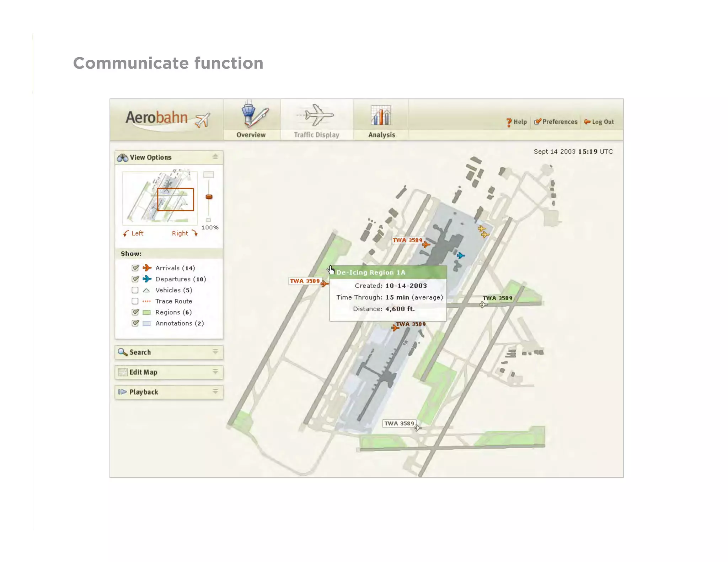Viewport: 728px width, 562px height.
Task: Enable the Trace Route checkbox
Action: [135, 301]
